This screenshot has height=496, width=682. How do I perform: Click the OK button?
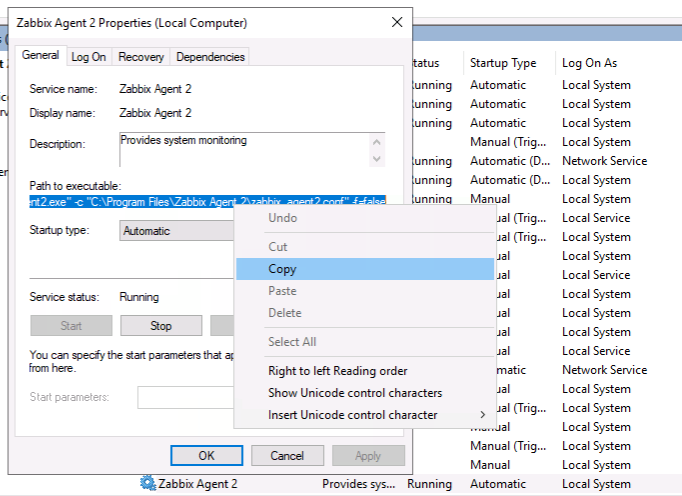point(207,456)
